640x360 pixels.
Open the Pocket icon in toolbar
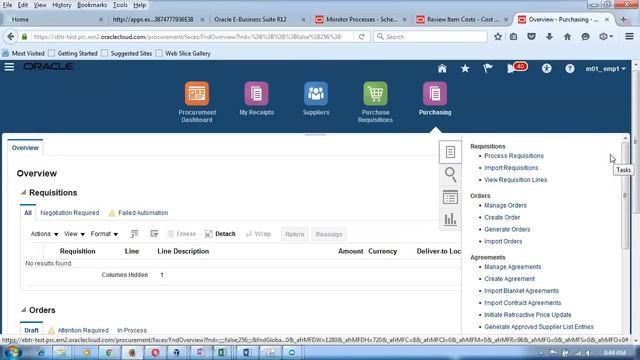point(531,37)
